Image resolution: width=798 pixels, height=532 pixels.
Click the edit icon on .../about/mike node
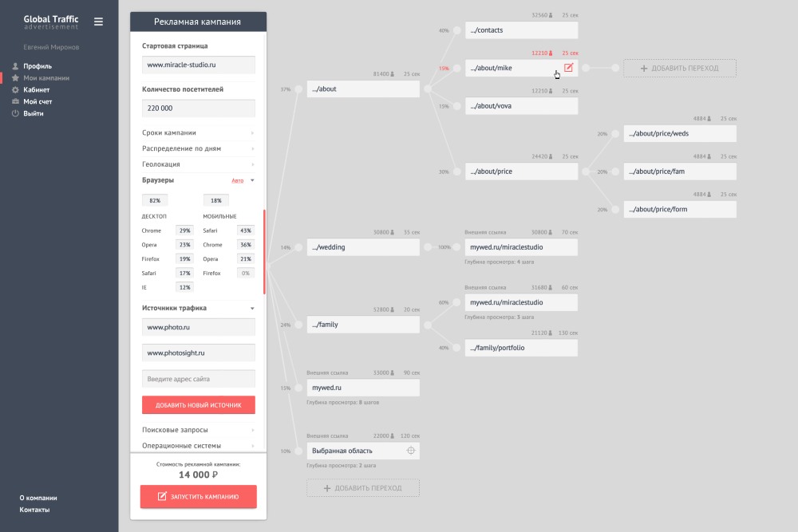(568, 68)
